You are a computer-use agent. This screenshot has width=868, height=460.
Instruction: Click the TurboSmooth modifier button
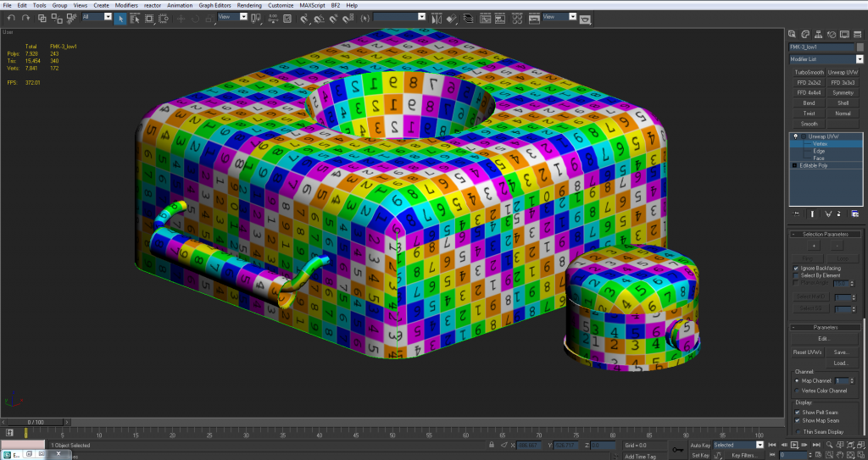(x=808, y=73)
